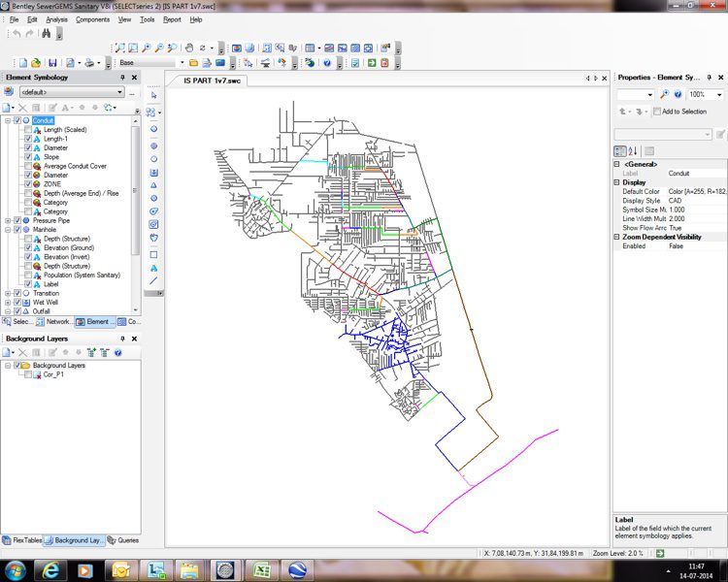Open Internet Explorer from the taskbar

click(50, 569)
